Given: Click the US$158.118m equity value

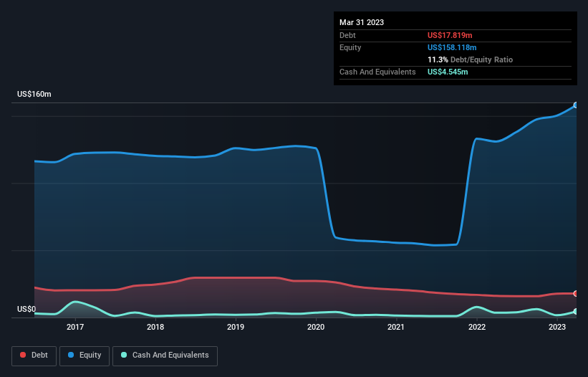Looking at the screenshot, I should 452,47.
